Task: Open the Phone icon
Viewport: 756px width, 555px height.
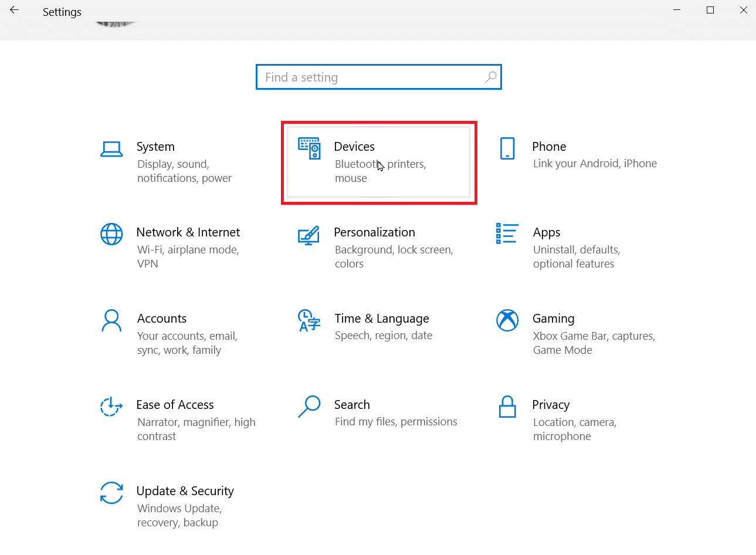Action: point(507,148)
